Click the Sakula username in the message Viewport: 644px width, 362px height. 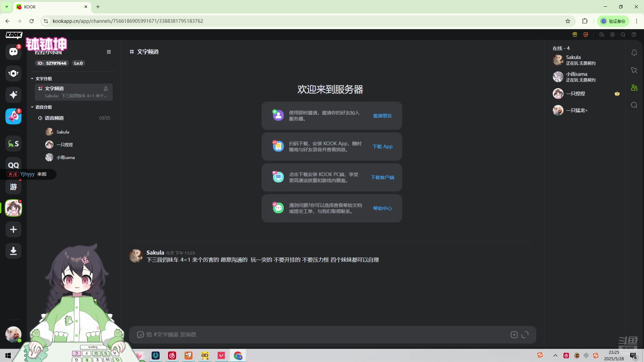[155, 252]
